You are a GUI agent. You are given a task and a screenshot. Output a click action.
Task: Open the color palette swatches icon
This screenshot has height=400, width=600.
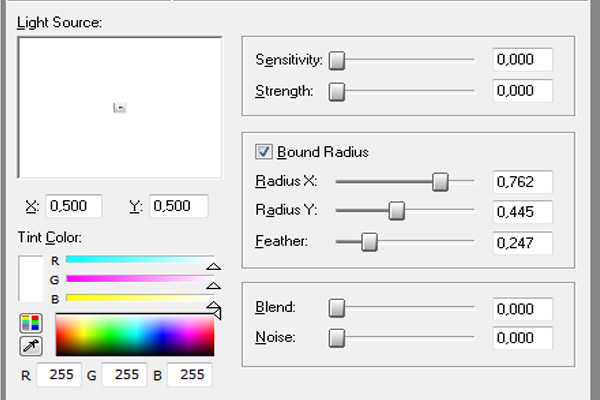point(31,323)
